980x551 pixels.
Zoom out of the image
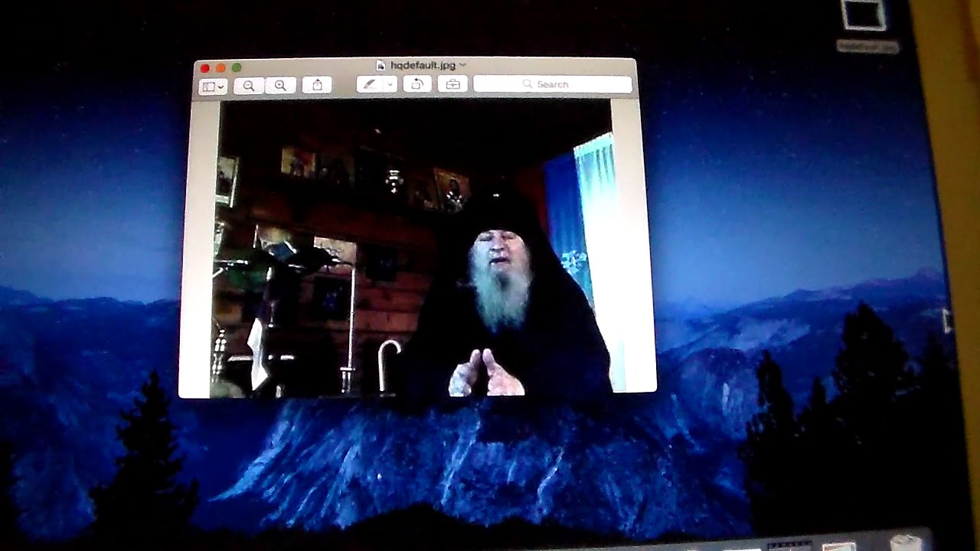coord(249,86)
